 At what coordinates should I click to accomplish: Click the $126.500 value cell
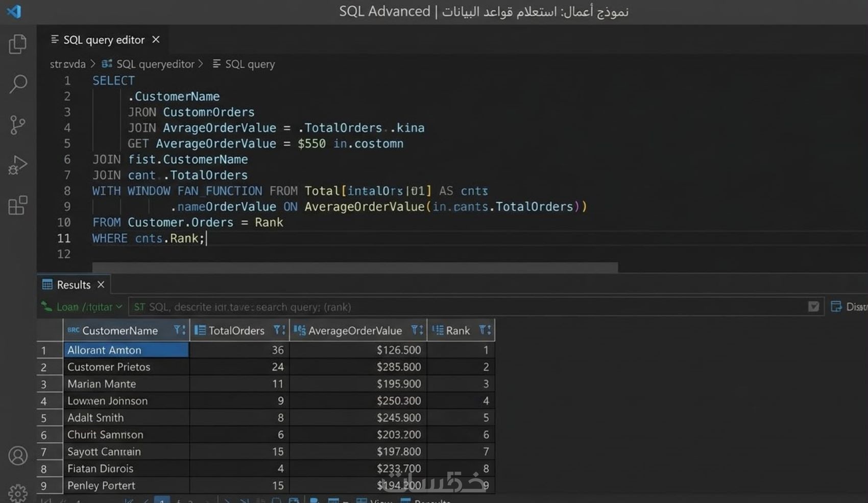[358, 350]
